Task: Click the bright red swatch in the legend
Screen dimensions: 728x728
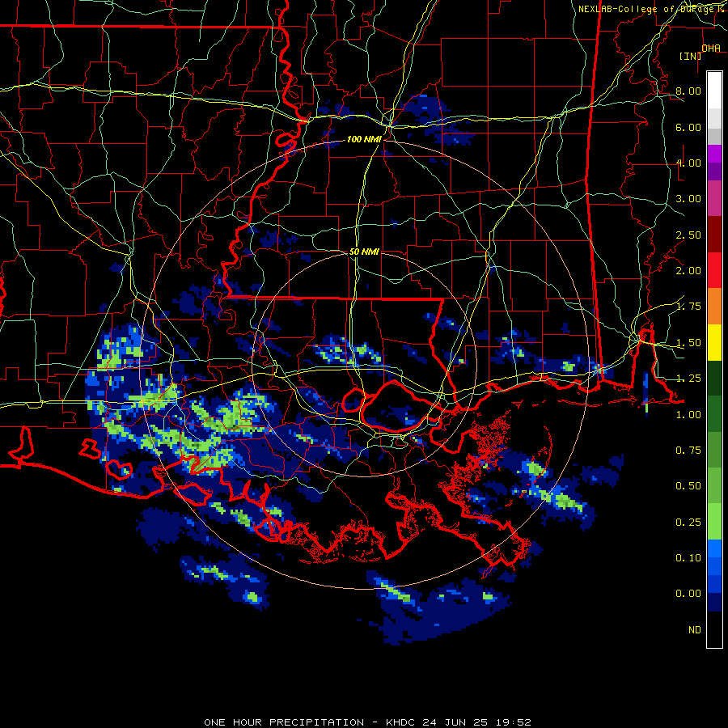Action: click(x=714, y=271)
